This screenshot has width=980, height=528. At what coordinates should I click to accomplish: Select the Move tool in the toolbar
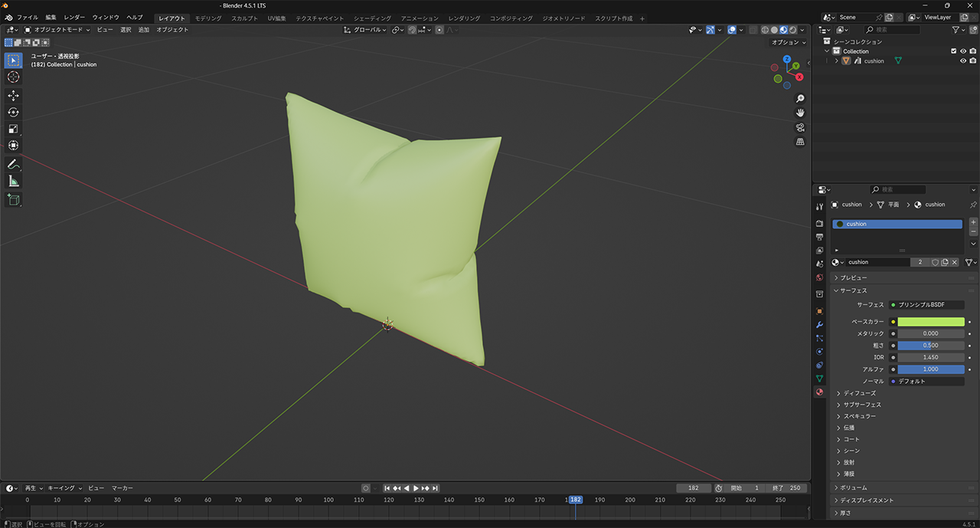click(13, 95)
